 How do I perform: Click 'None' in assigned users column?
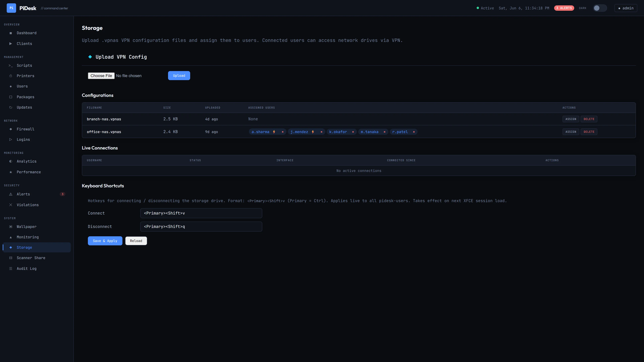(253, 119)
